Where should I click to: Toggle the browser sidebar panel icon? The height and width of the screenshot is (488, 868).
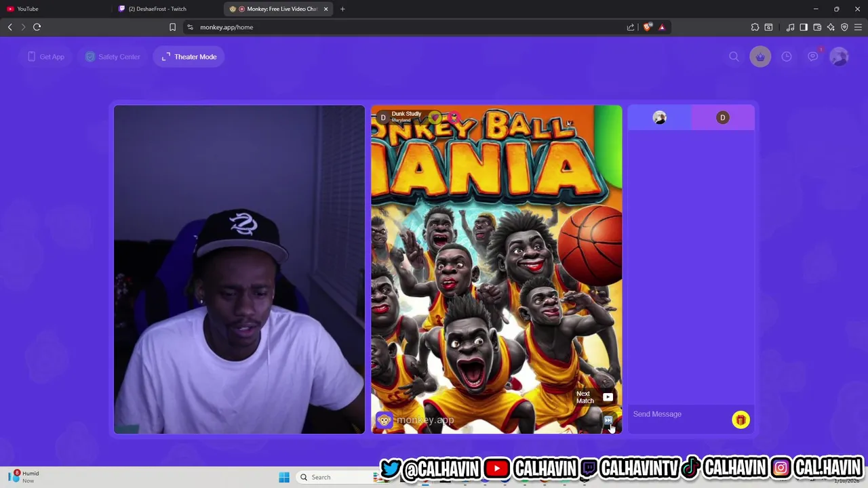point(804,27)
